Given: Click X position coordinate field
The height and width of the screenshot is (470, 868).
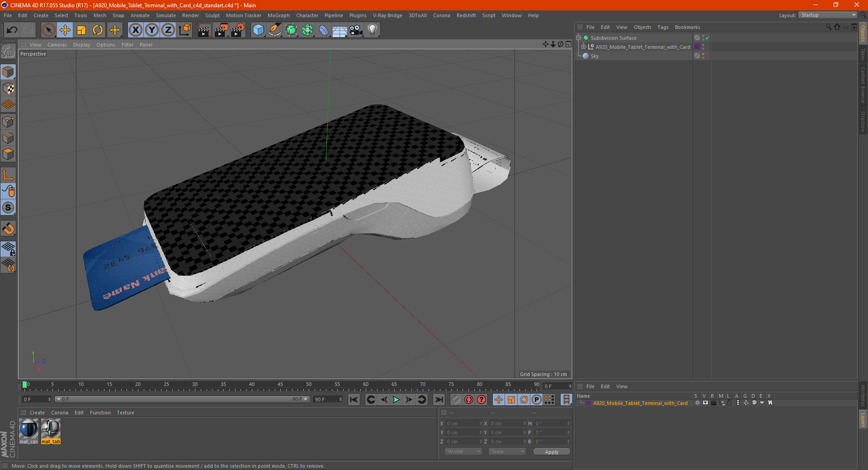Looking at the screenshot, I should pos(463,423).
